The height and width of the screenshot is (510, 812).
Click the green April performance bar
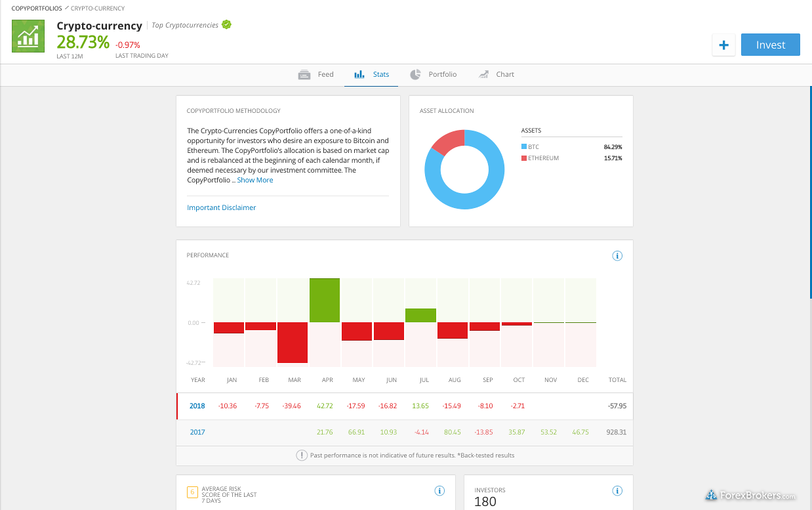[x=325, y=301]
